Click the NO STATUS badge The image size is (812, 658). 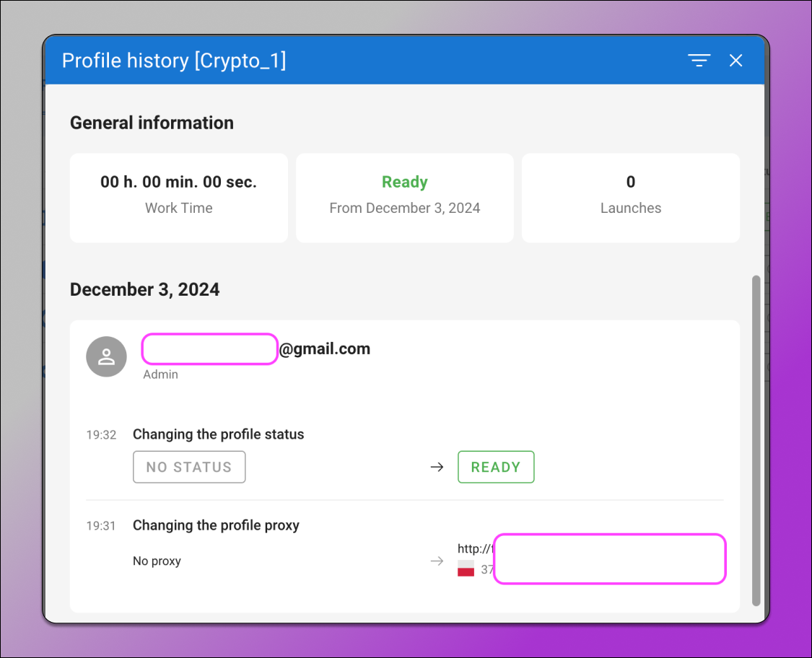click(189, 467)
